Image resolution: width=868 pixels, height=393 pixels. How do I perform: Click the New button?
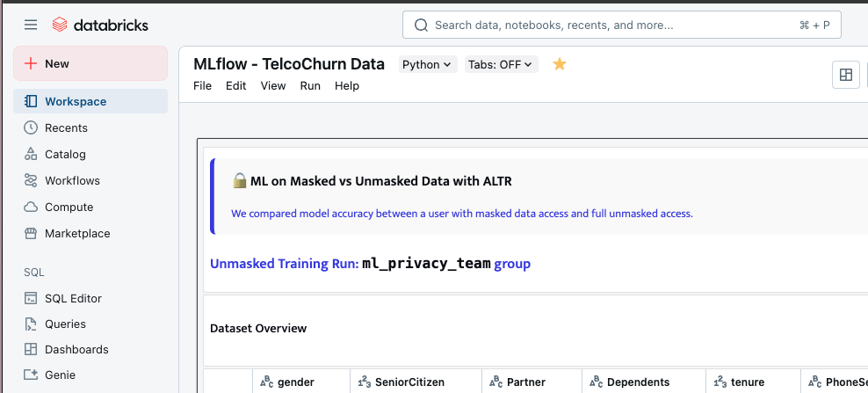pyautogui.click(x=90, y=63)
